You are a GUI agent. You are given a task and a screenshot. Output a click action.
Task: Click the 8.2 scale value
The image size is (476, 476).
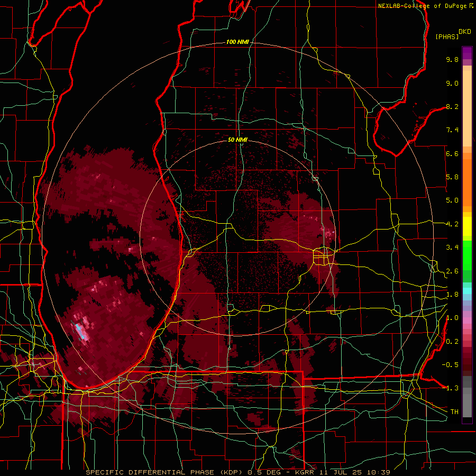[452, 106]
